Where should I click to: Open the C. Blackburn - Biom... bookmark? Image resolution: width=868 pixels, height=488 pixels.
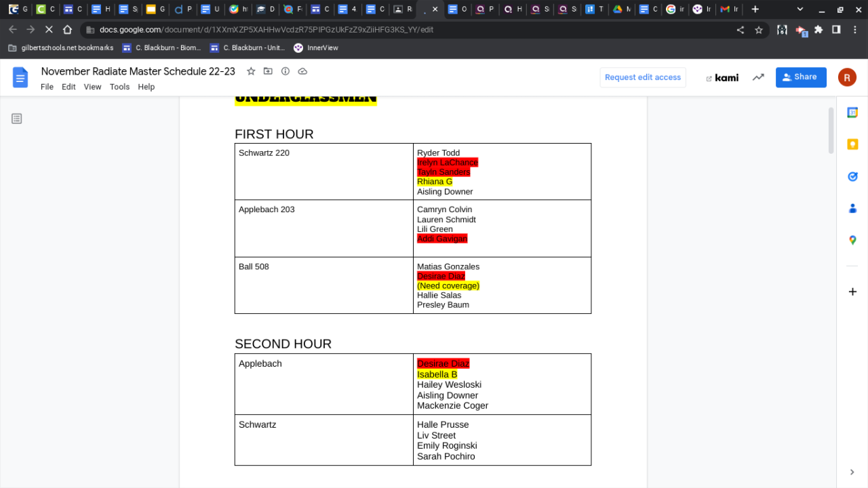click(161, 48)
